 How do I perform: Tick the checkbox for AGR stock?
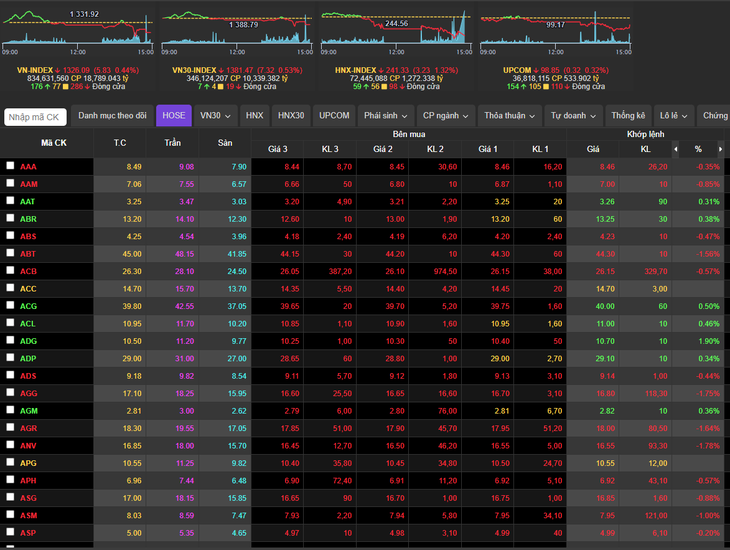point(10,427)
